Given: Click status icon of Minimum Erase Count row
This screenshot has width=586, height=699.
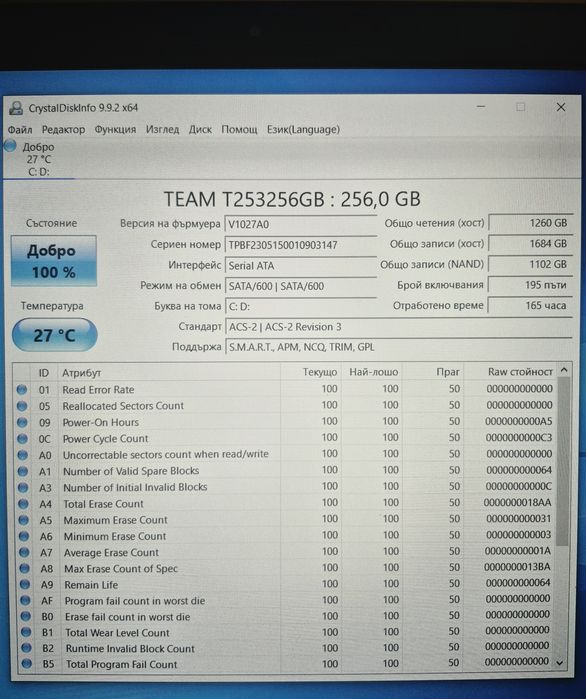Looking at the screenshot, I should [24, 536].
